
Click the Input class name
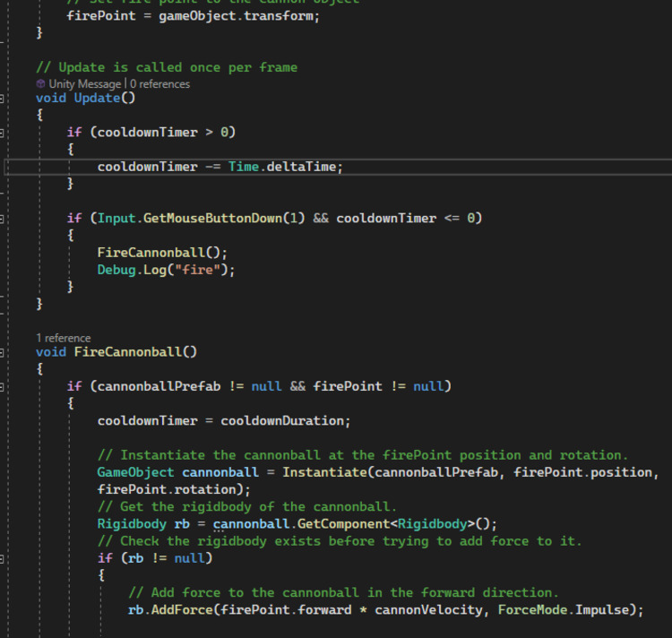(116, 219)
